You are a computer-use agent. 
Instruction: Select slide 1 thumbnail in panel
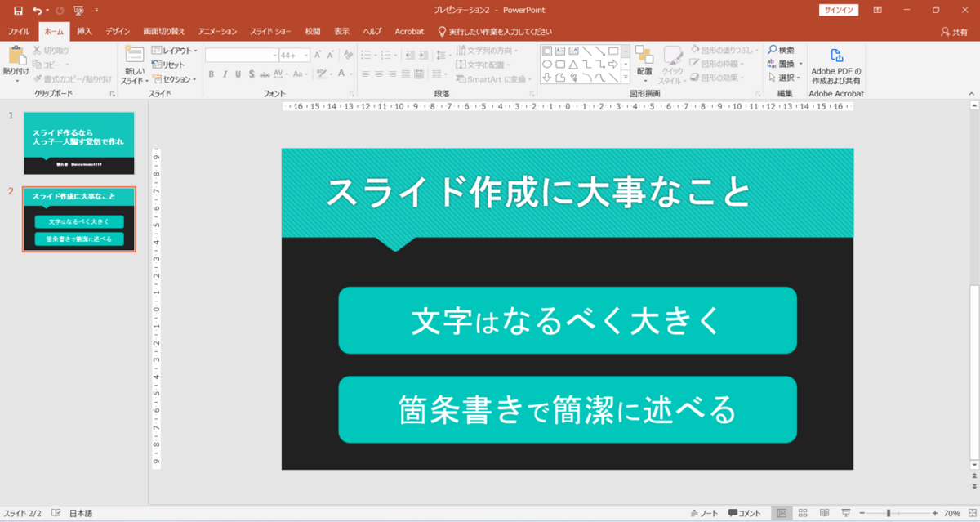coord(79,143)
